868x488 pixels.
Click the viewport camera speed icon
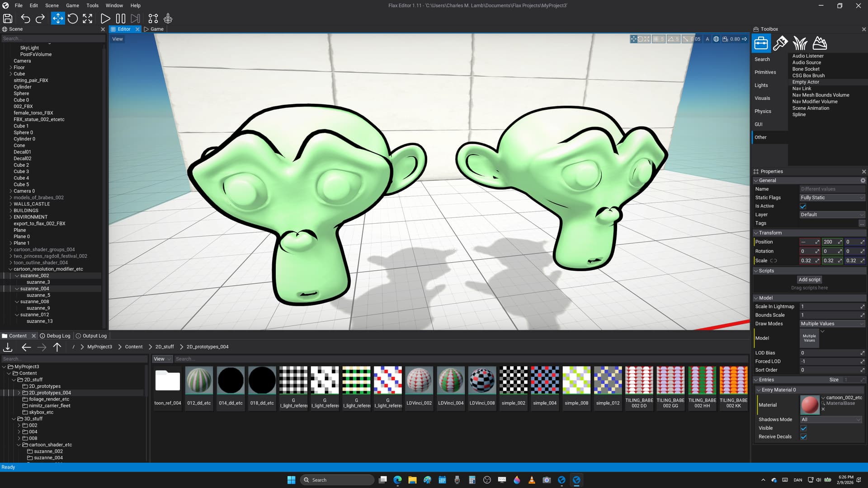(725, 39)
